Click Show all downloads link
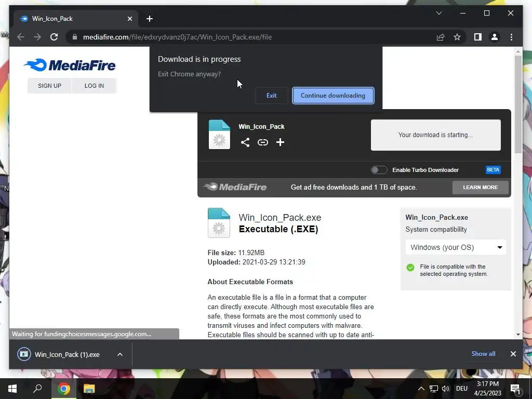Image resolution: width=532 pixels, height=399 pixels. (x=483, y=353)
